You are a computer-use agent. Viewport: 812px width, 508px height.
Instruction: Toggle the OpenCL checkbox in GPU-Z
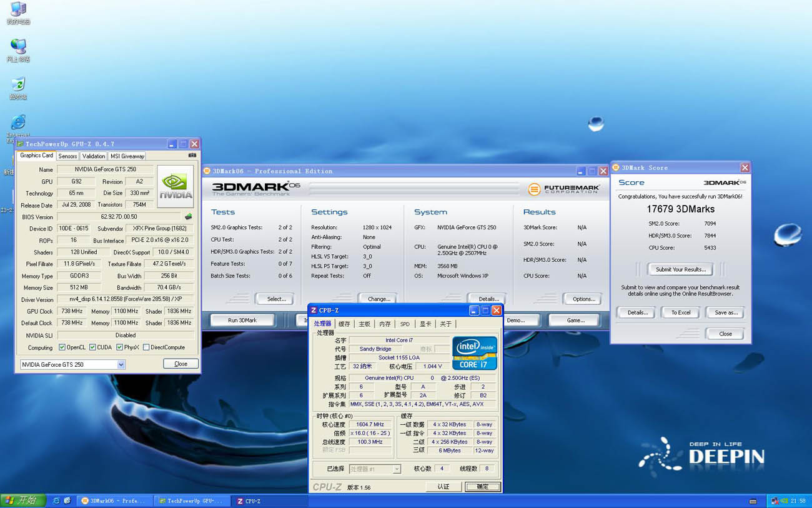tap(62, 347)
